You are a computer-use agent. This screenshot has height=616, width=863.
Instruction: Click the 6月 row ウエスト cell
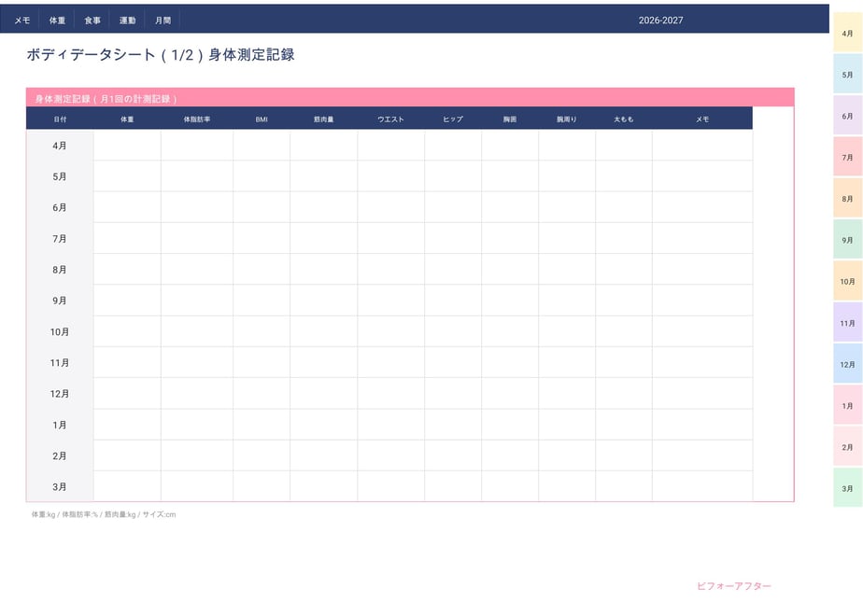[x=390, y=207]
